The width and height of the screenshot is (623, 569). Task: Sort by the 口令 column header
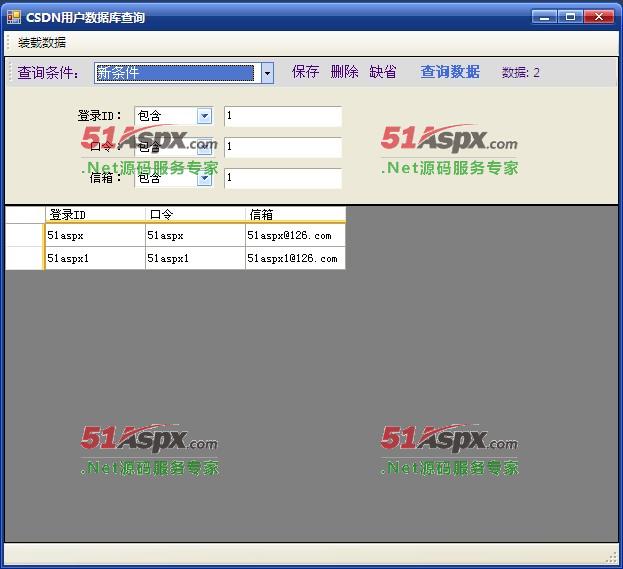[195, 215]
